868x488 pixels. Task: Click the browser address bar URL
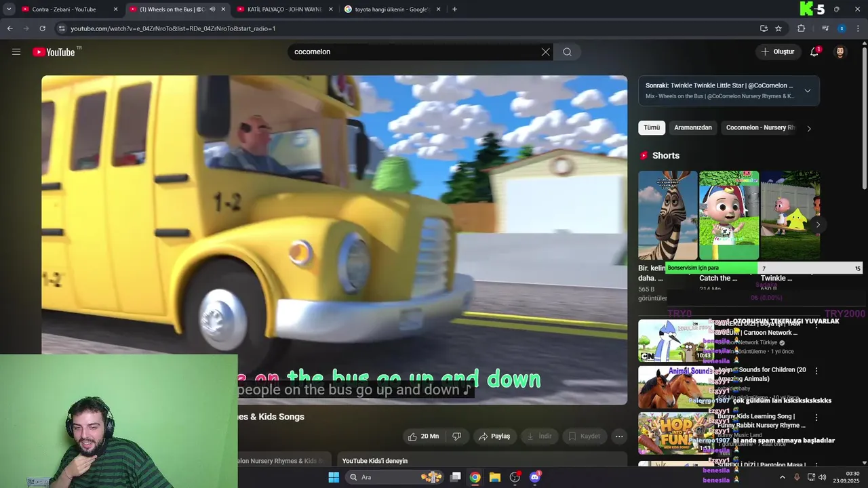tap(173, 28)
